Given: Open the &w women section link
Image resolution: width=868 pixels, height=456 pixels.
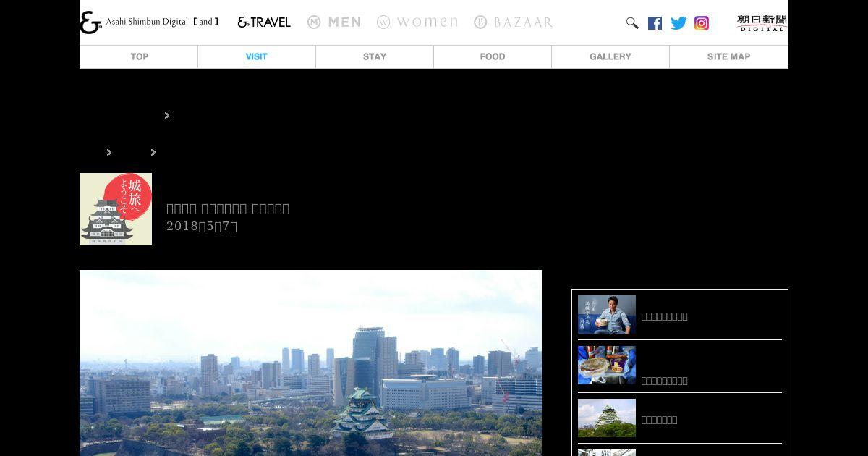Looking at the screenshot, I should tap(417, 22).
